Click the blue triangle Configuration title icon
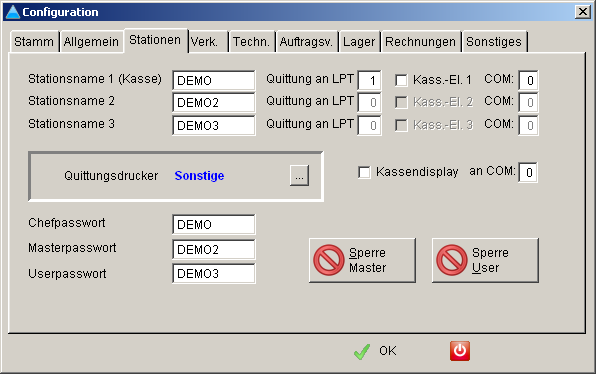This screenshot has height=374, width=596. (13, 12)
